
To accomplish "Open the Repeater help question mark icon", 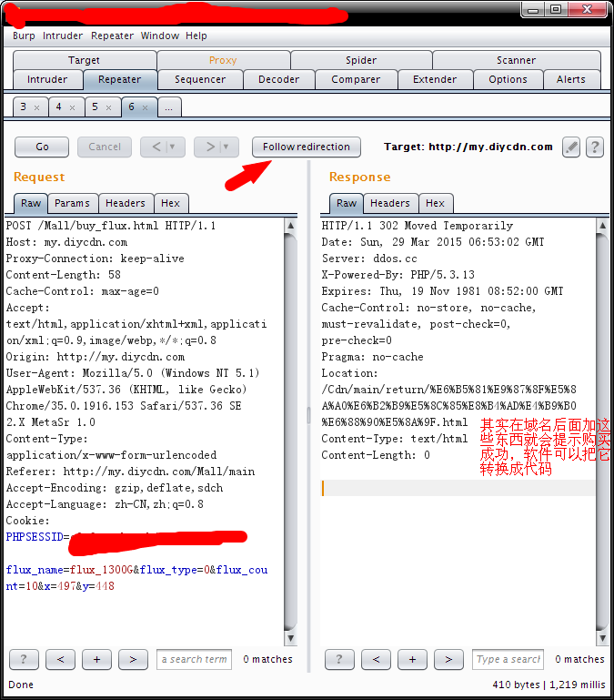I will [595, 147].
